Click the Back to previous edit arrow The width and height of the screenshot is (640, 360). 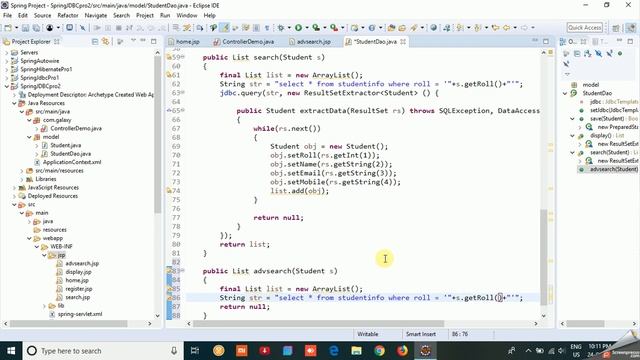[x=496, y=28]
